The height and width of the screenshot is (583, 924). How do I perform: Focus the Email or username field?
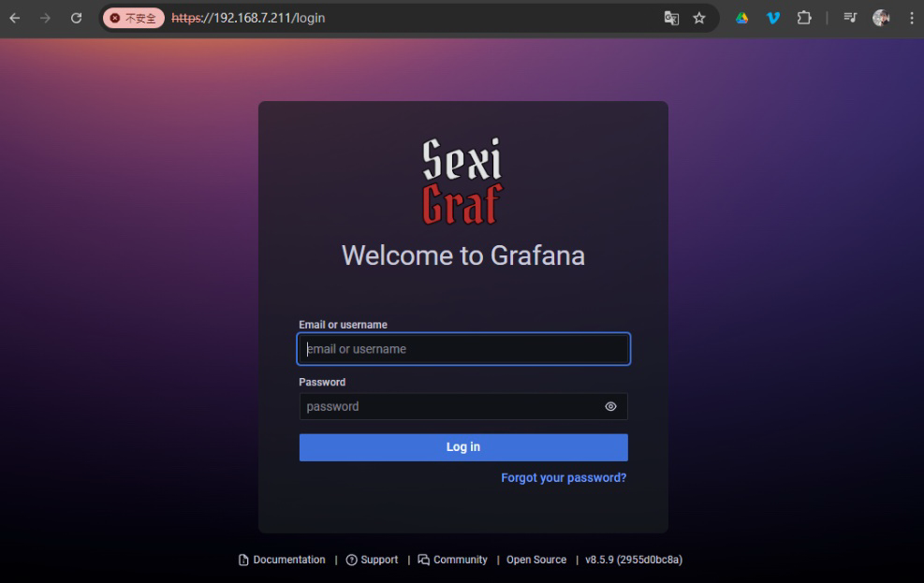click(x=463, y=349)
